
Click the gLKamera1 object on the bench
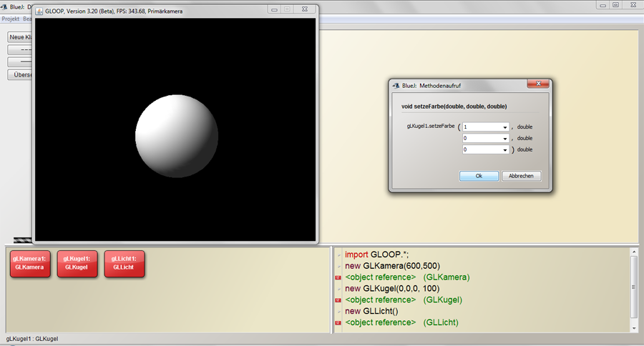pyautogui.click(x=29, y=262)
